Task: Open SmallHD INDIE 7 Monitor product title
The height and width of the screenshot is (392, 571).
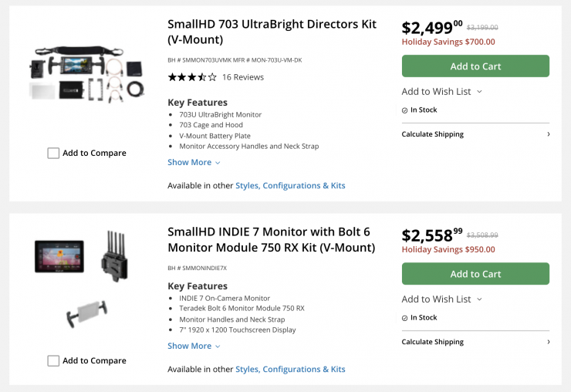Action: click(271, 239)
